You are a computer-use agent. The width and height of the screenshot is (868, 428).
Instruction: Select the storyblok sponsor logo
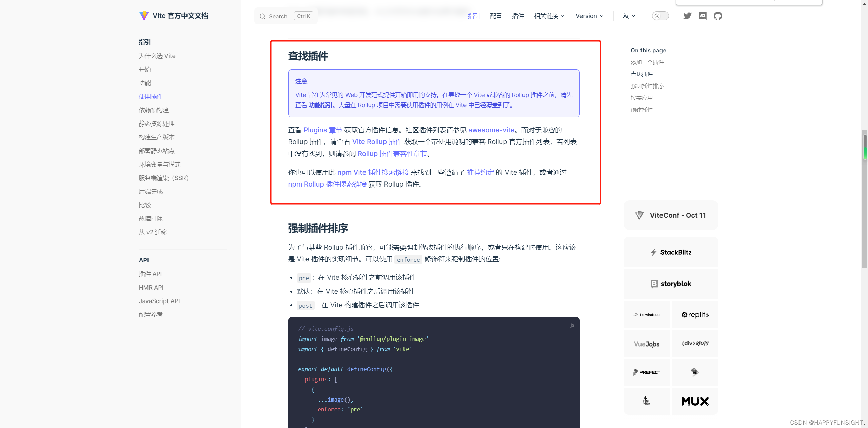click(x=670, y=284)
